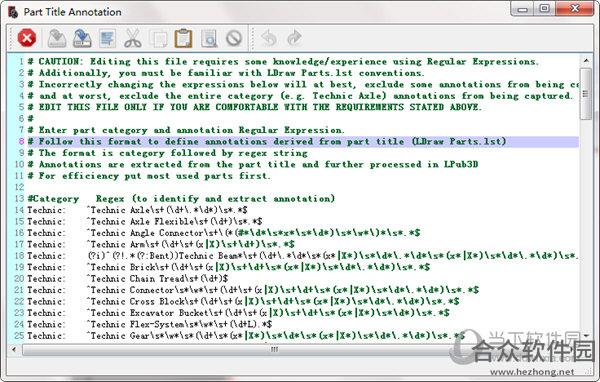Click the horizontal scrollbar thumb
This screenshot has height=382, width=600.
274,350
